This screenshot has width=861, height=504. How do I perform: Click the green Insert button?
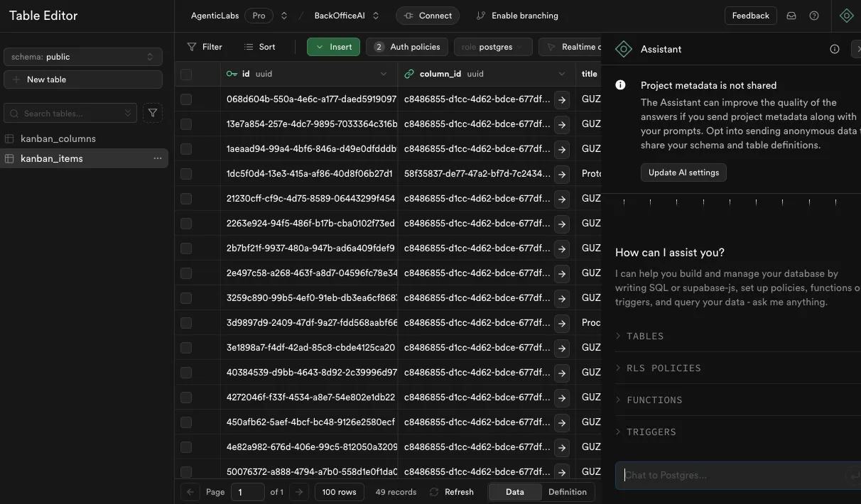coord(333,47)
